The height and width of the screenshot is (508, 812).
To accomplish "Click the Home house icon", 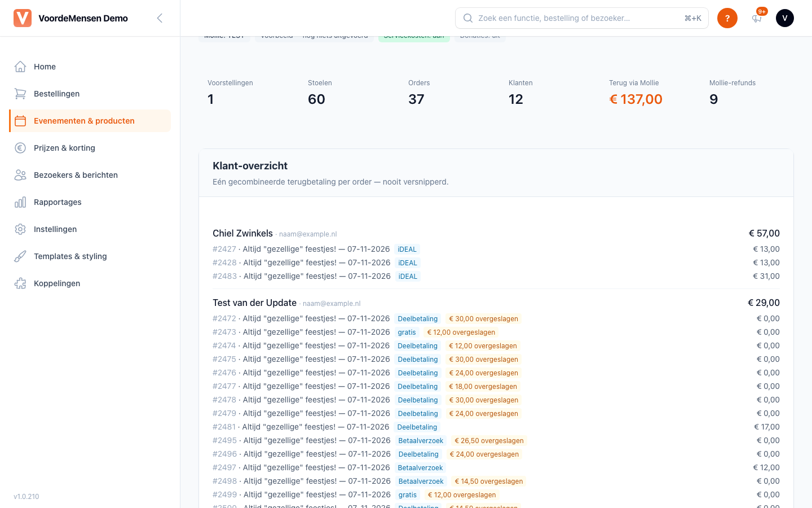I will tap(20, 67).
